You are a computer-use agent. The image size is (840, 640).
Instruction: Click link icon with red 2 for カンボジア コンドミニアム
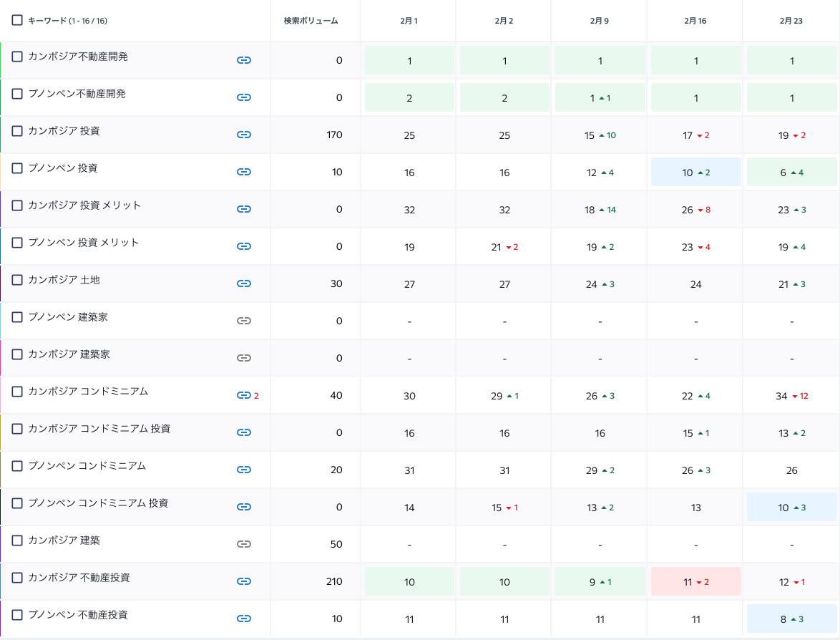coord(245,395)
